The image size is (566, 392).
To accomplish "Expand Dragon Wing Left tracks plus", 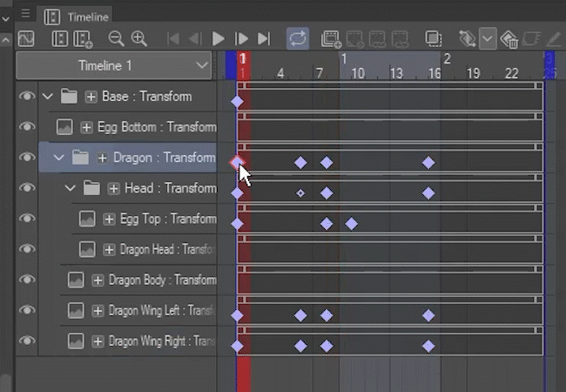I will pyautogui.click(x=98, y=311).
